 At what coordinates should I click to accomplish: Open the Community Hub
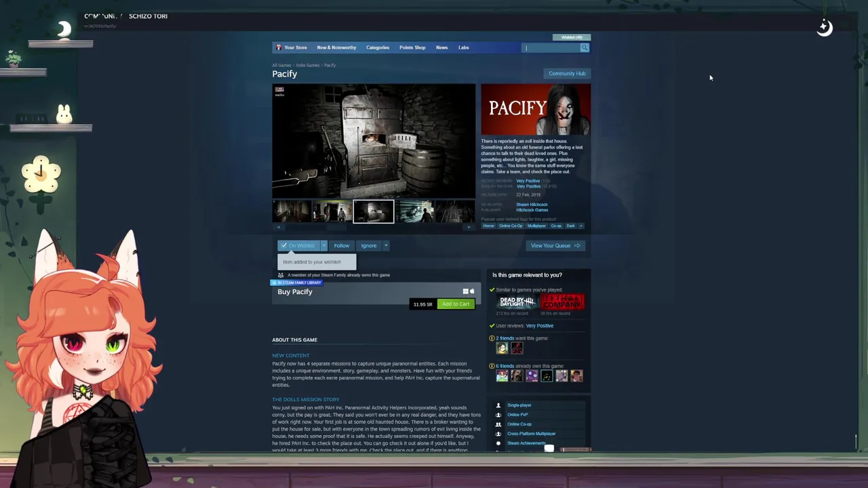[x=567, y=73]
